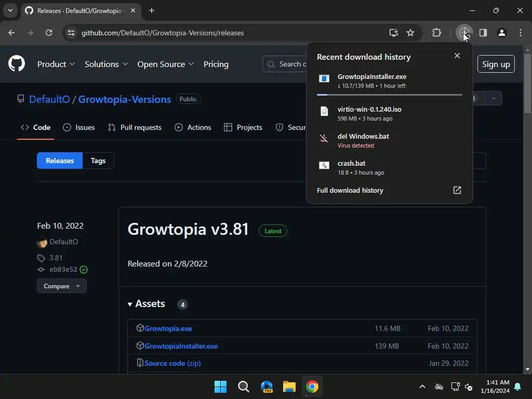
Task: Click the address bar URL
Action: tap(163, 33)
